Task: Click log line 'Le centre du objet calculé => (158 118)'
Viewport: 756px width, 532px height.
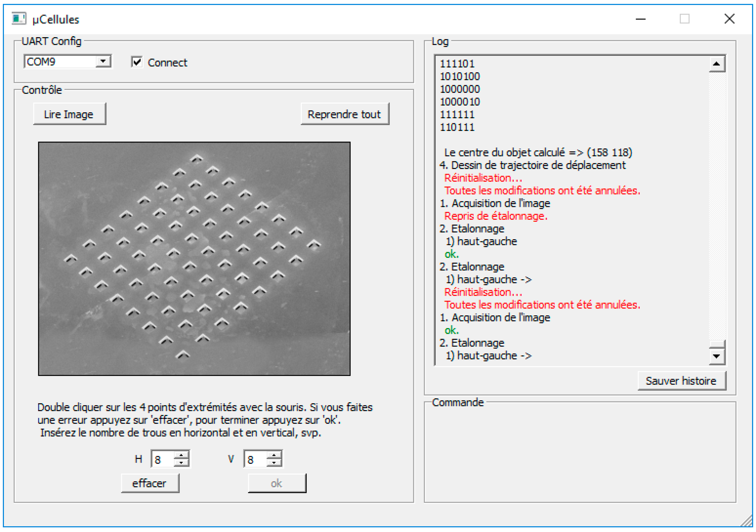Action: (x=538, y=152)
